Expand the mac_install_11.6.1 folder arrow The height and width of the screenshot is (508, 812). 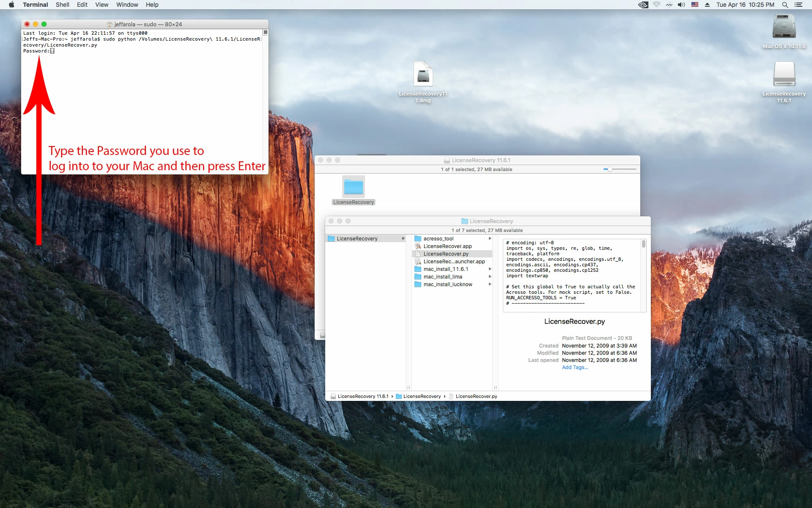pos(490,269)
